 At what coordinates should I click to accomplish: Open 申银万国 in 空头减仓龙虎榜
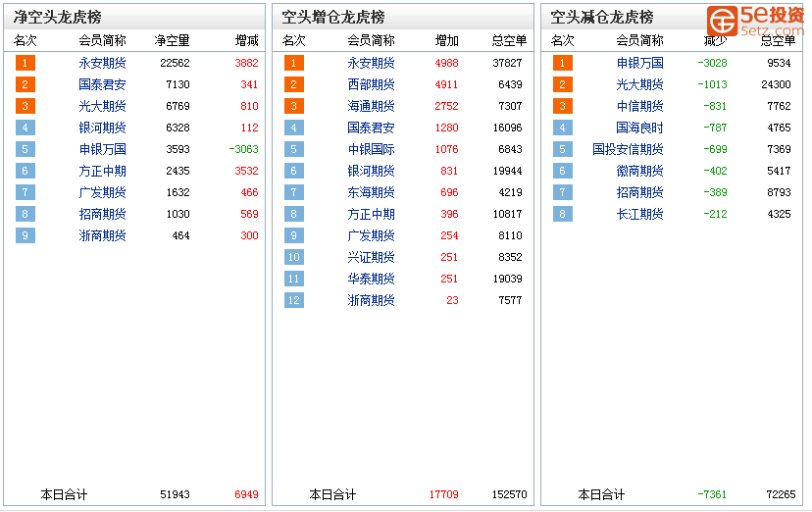[639, 63]
